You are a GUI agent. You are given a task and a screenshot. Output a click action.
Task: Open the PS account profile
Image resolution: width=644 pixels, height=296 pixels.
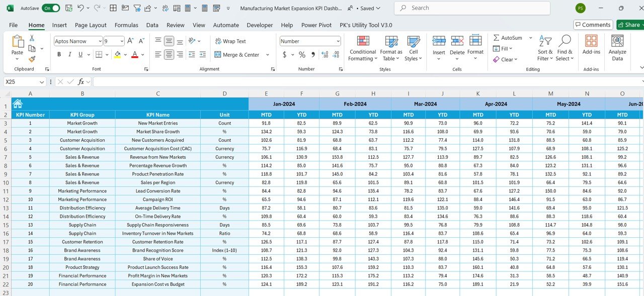point(580,8)
